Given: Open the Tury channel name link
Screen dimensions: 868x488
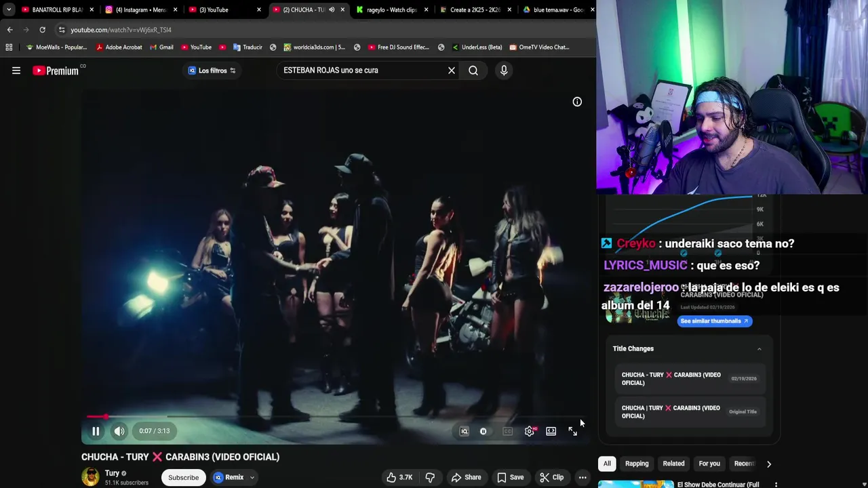Looking at the screenshot, I should click(x=112, y=473).
